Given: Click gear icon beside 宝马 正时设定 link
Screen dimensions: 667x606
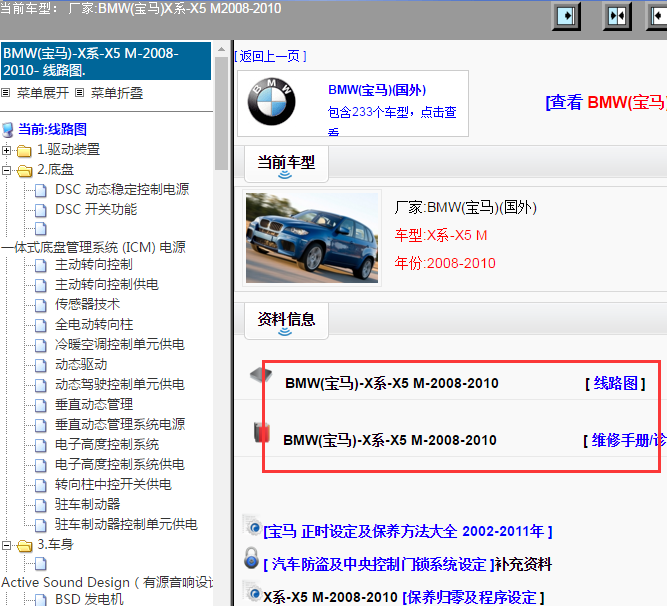Looking at the screenshot, I should click(x=253, y=526).
